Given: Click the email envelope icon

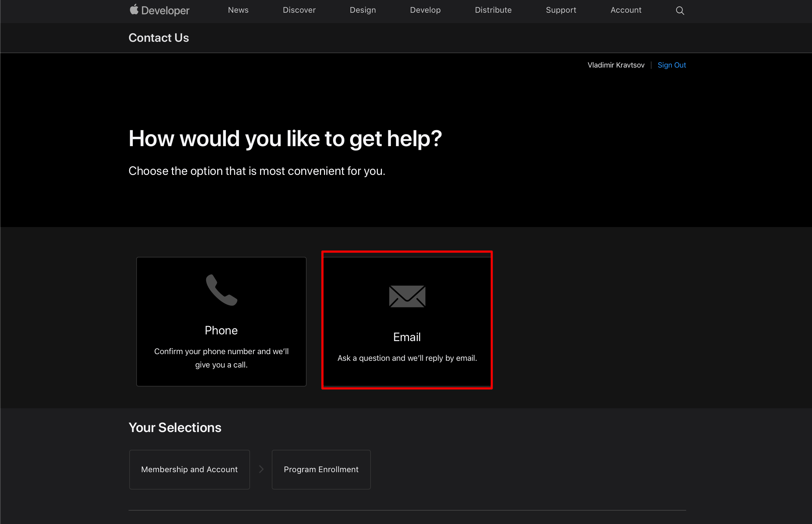Looking at the screenshot, I should 407,296.
